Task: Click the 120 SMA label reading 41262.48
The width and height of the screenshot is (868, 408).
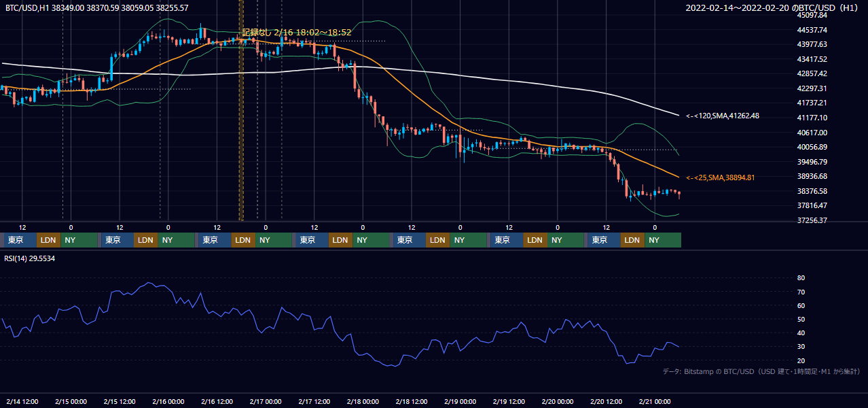Action: point(723,116)
